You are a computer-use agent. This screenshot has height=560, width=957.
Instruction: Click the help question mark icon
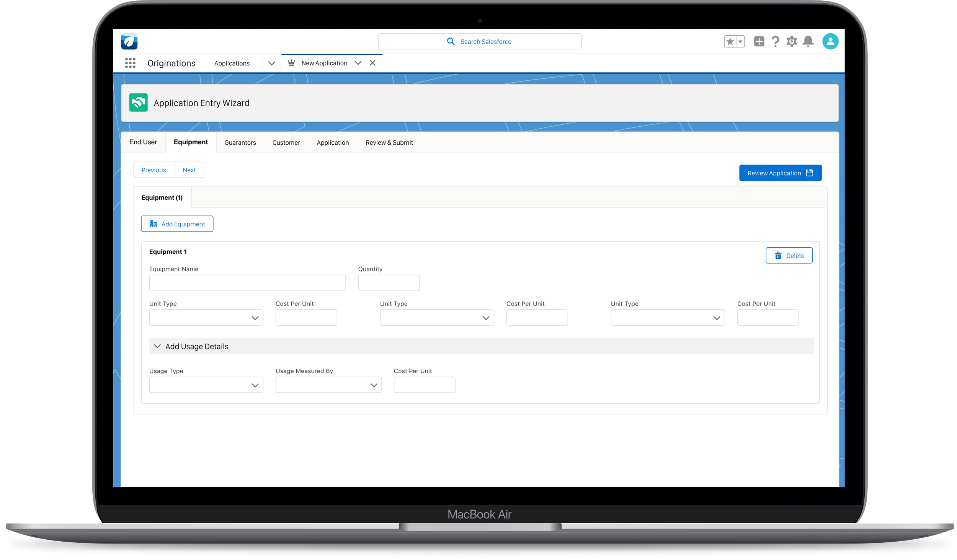click(x=775, y=41)
